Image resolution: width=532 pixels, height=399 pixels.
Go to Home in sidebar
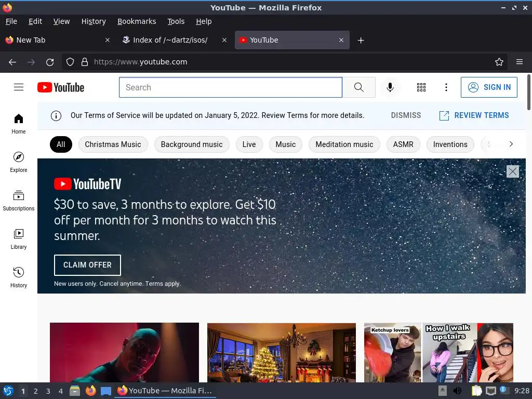19,124
